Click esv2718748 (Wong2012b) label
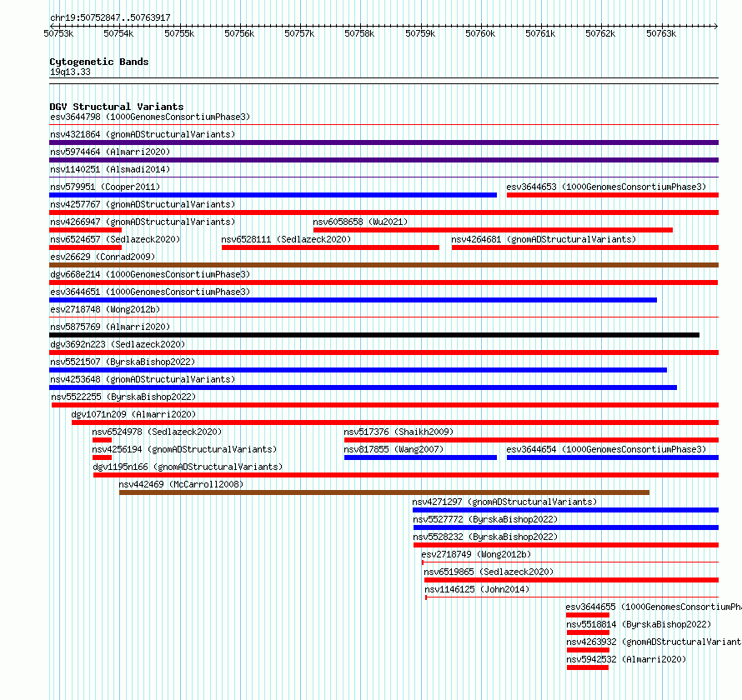742x700 pixels. click(x=105, y=309)
